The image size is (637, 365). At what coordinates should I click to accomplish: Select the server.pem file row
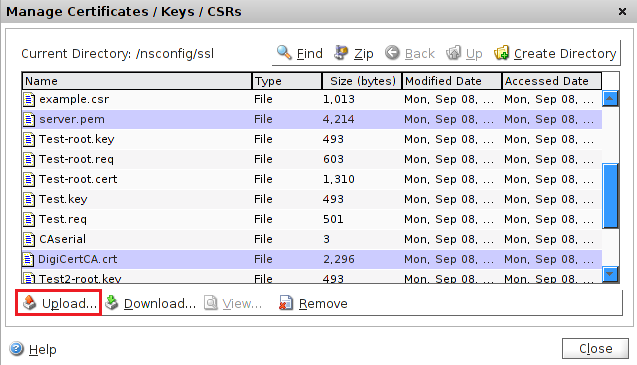click(x=312, y=119)
